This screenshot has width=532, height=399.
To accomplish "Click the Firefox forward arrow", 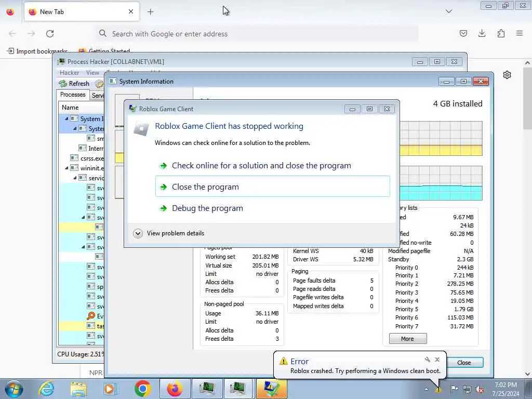I will (31, 34).
